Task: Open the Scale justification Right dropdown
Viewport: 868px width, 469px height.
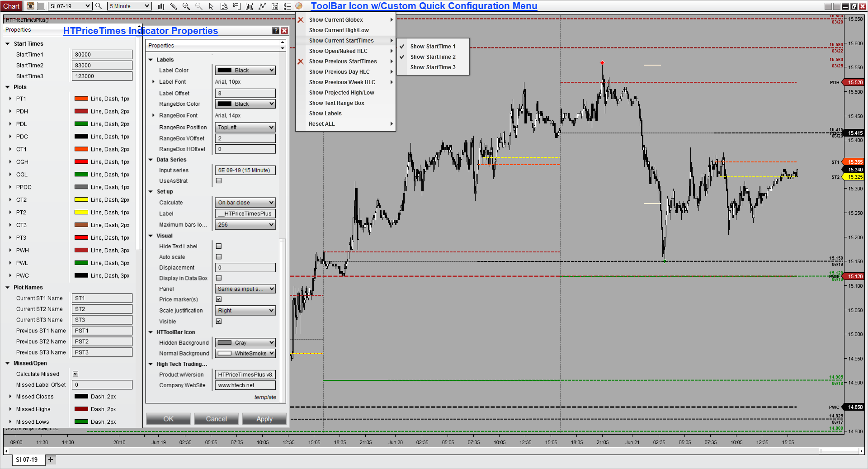Action: [245, 310]
